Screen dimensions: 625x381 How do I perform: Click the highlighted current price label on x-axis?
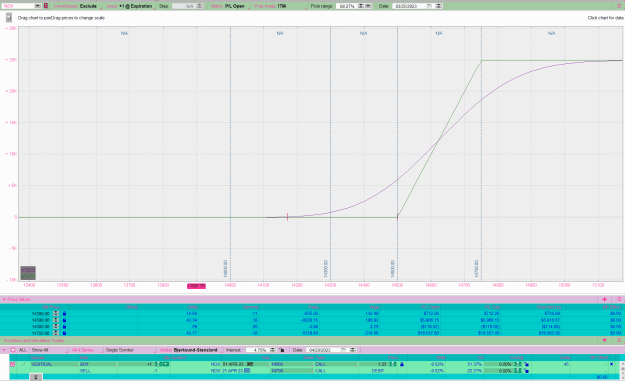[197, 286]
